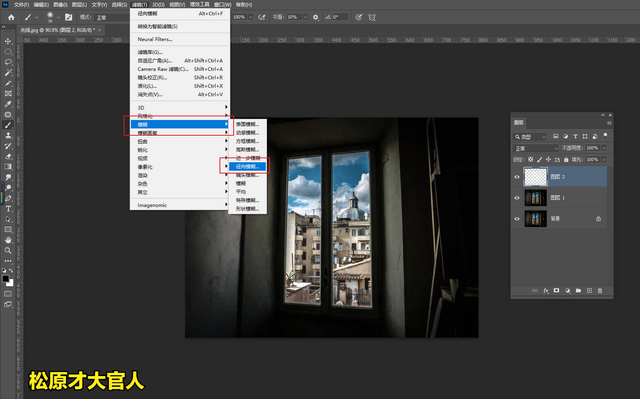Choose 转换为智能滤镜(S) menu entry
This screenshot has height=399, width=640.
coord(180,26)
